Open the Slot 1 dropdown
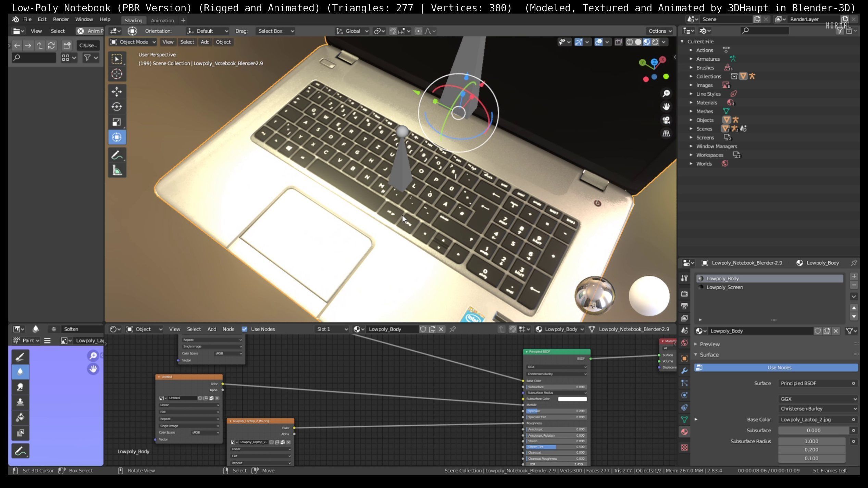 pyautogui.click(x=332, y=329)
